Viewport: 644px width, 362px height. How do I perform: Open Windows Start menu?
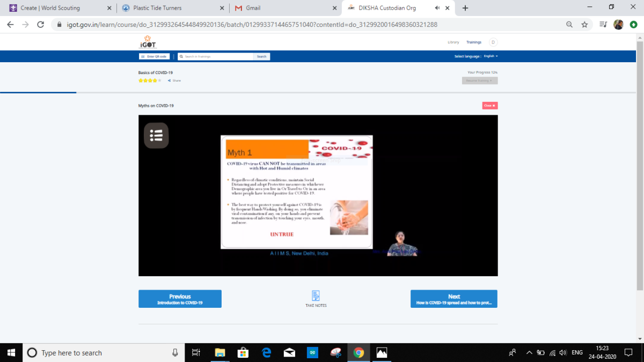point(11,352)
